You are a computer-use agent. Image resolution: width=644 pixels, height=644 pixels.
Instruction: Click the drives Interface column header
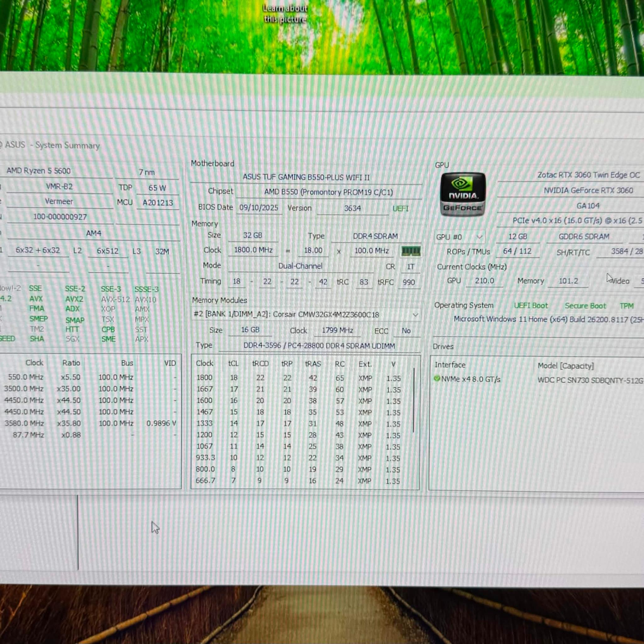click(450, 365)
